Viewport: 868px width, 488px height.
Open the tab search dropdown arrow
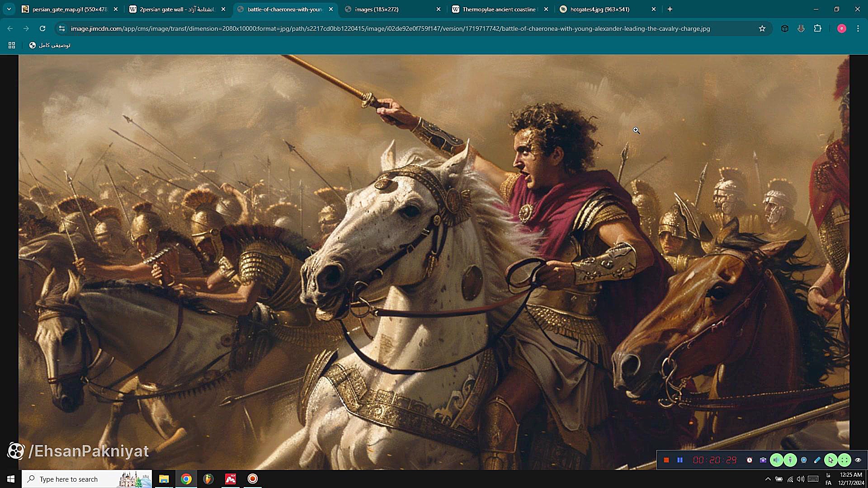[x=9, y=9]
